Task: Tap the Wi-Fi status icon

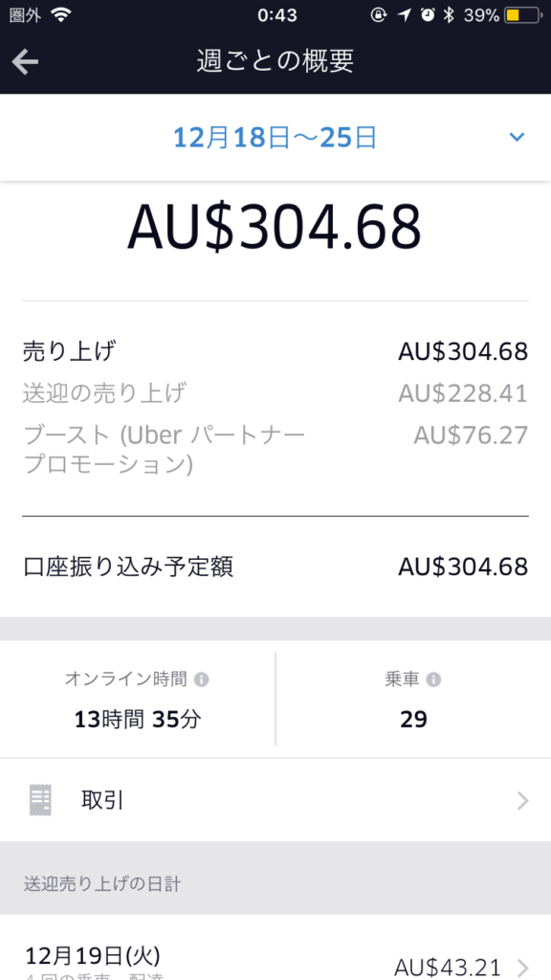Action: click(x=61, y=15)
